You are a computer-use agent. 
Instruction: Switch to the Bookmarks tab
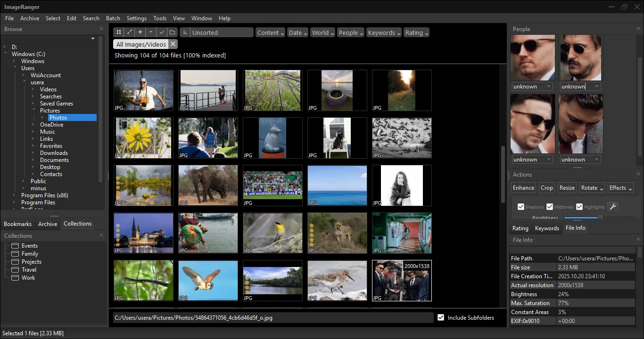click(x=18, y=224)
